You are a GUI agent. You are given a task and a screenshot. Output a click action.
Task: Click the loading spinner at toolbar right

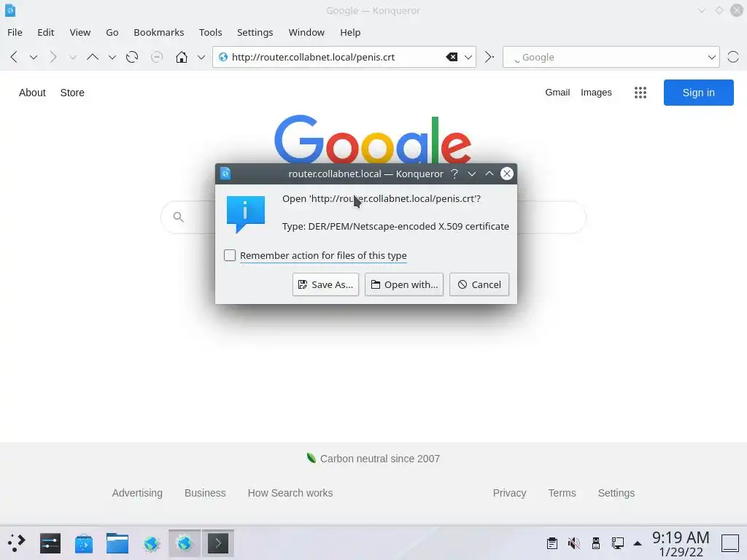(x=732, y=57)
